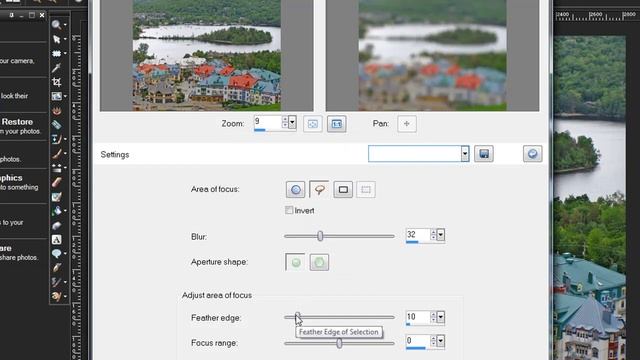Select the Text tool with letter A
Screen dimensions: 640x360
click(x=56, y=239)
